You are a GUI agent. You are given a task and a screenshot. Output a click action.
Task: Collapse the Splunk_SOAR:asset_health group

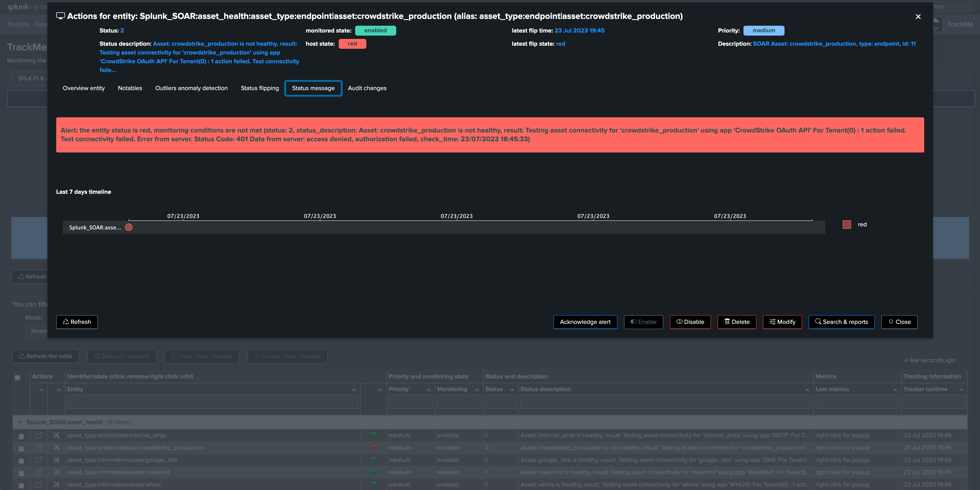pyautogui.click(x=20, y=422)
